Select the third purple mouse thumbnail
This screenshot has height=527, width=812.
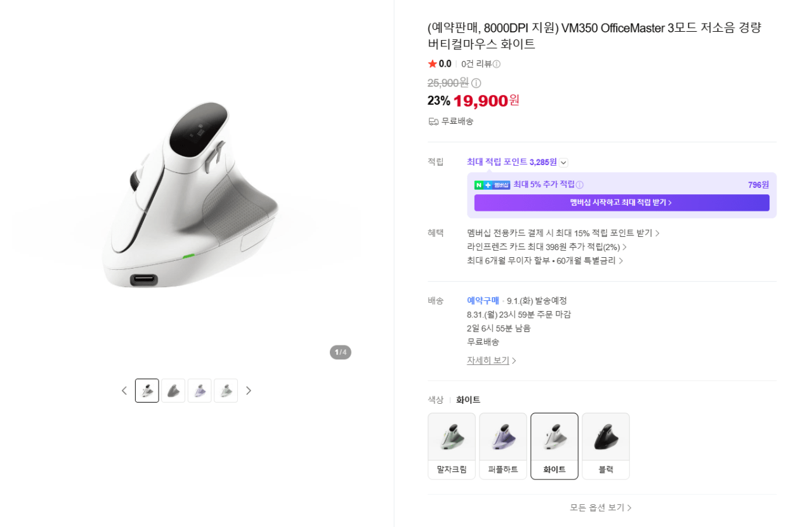(199, 390)
